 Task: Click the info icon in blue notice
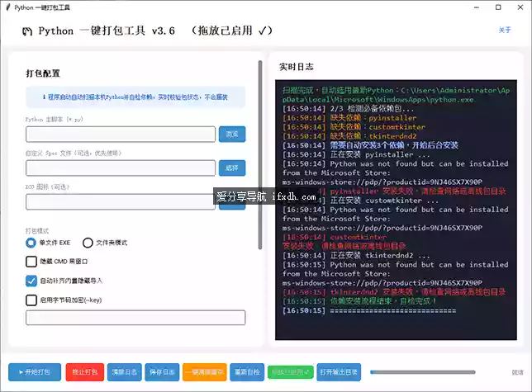44,97
